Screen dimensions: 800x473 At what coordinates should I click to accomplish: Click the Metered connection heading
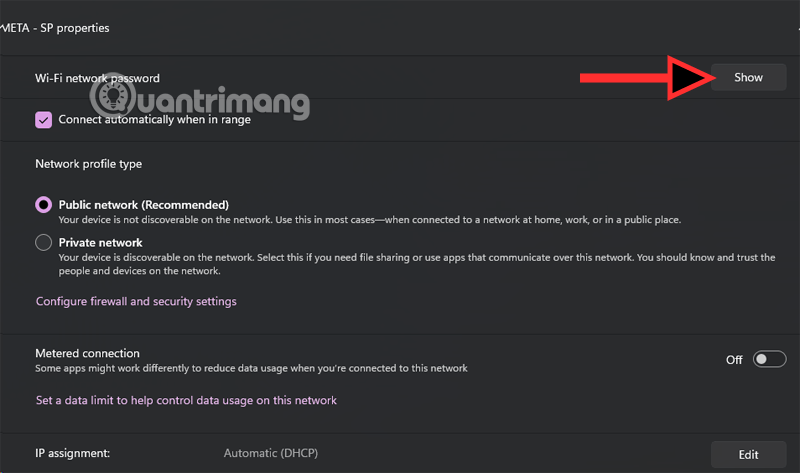pyautogui.click(x=87, y=353)
